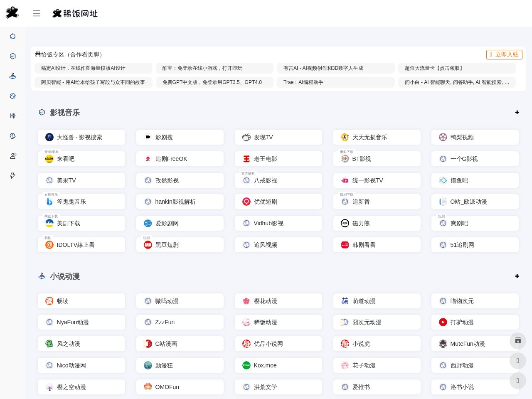The width and height of the screenshot is (532, 399).
Task: Open the sidebar vertical-bars grid icon
Action: click(12, 116)
